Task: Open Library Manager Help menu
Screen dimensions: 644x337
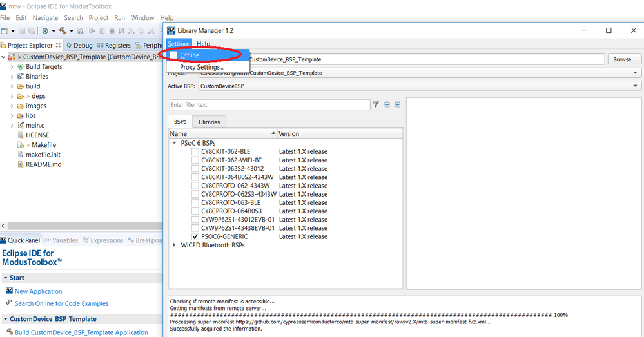Action: [203, 44]
